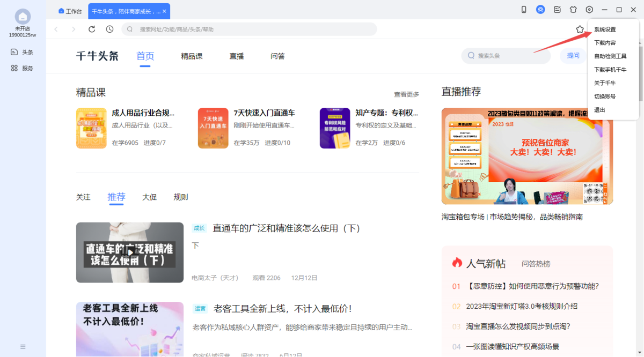
Task: Play the 直通车的广泛和精准 video thumbnail
Action: coord(130,252)
